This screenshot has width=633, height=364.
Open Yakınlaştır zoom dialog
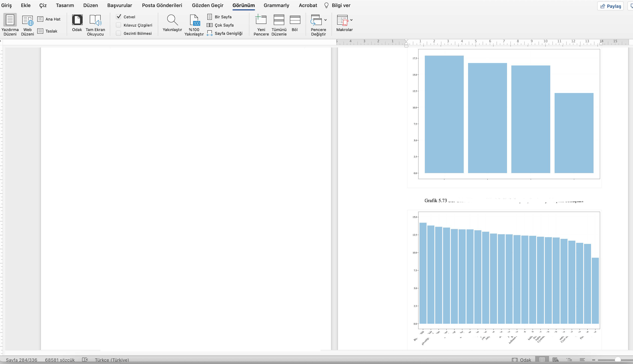click(172, 23)
